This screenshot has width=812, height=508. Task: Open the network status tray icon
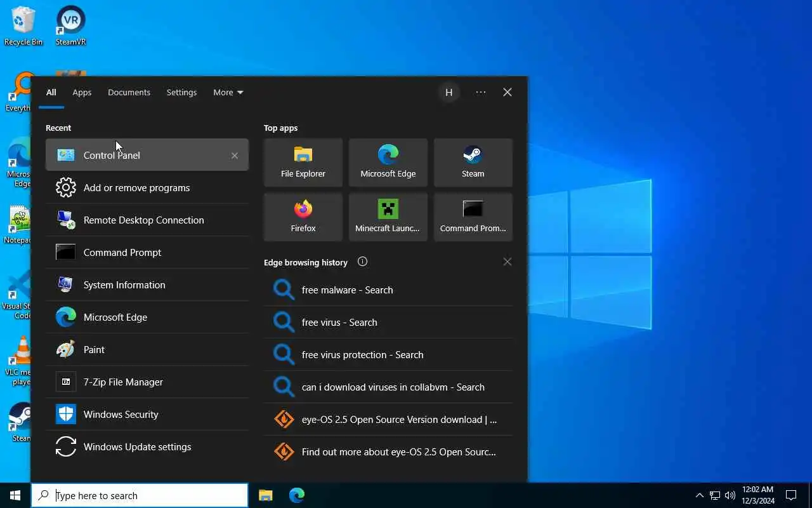715,495
